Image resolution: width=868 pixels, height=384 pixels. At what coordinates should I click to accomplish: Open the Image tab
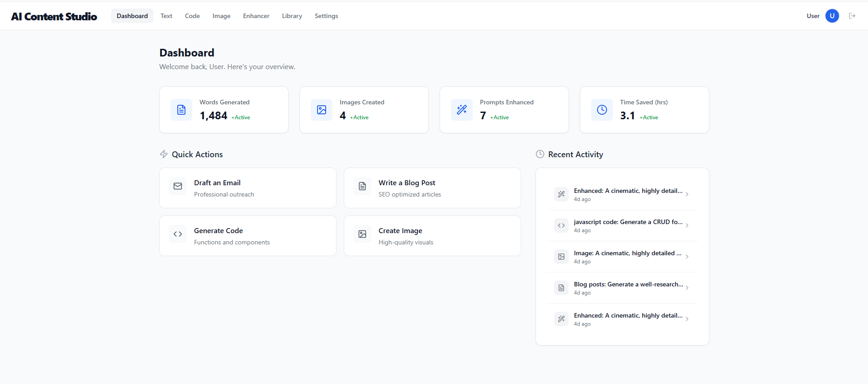(222, 16)
